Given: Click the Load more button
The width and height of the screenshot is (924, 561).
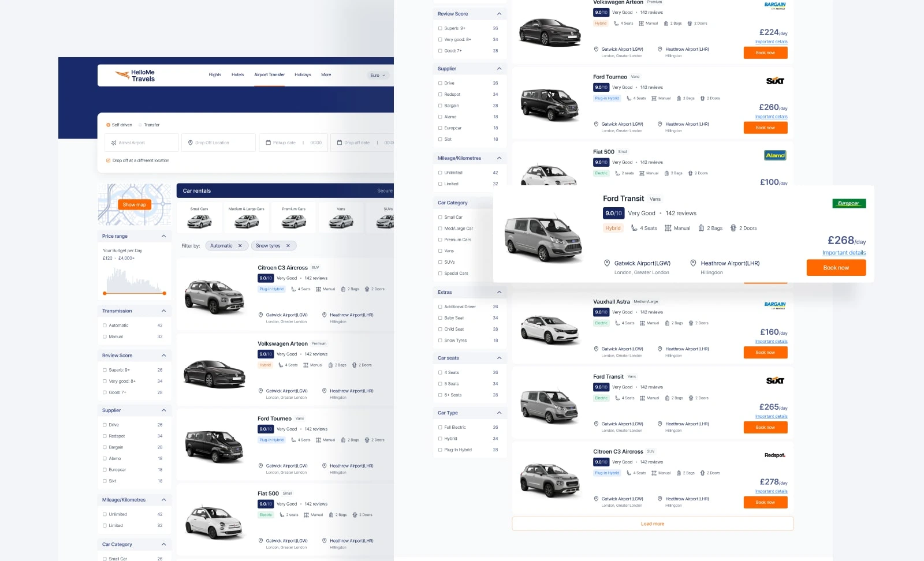Looking at the screenshot, I should point(653,524).
